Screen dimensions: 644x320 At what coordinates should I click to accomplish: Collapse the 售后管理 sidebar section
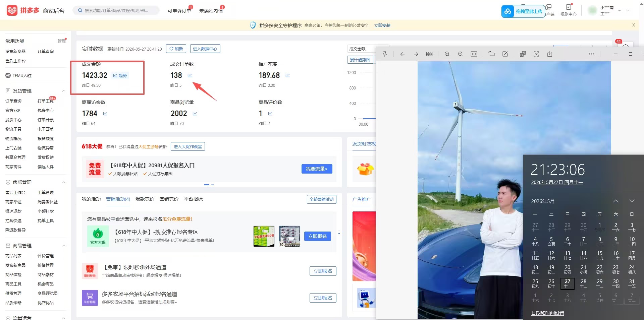click(x=63, y=182)
